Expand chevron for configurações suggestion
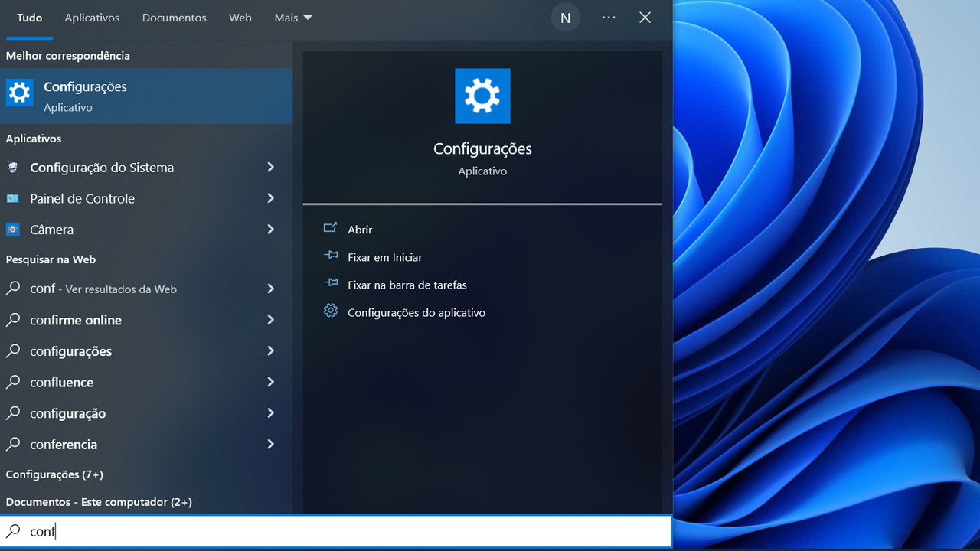This screenshot has height=551, width=980. click(x=270, y=350)
